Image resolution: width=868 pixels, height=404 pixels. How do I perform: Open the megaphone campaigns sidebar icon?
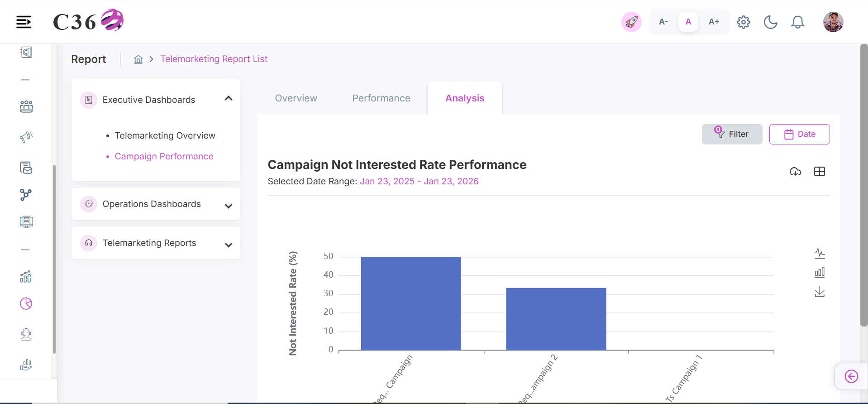click(26, 137)
